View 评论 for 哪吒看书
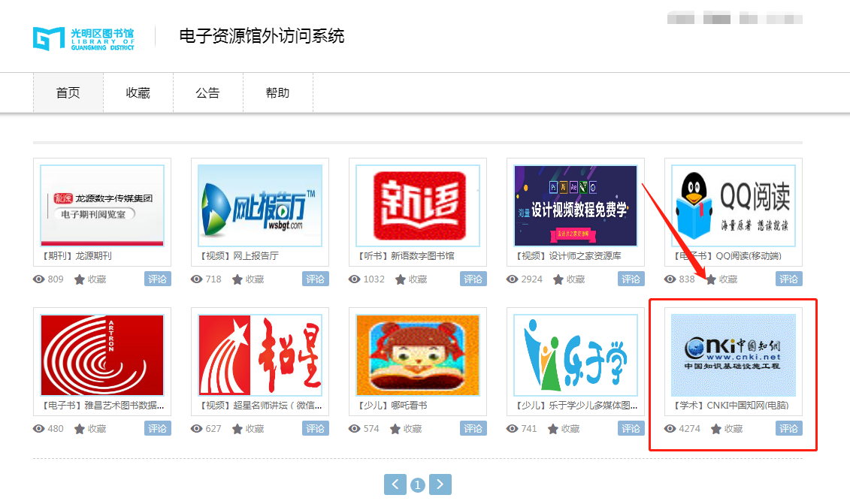The height and width of the screenshot is (504, 850). pos(473,428)
